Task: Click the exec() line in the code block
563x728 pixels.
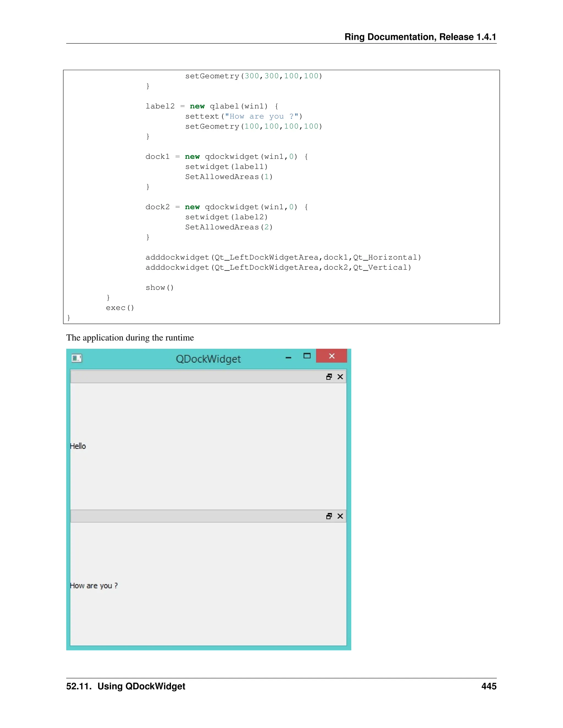Action: point(120,308)
